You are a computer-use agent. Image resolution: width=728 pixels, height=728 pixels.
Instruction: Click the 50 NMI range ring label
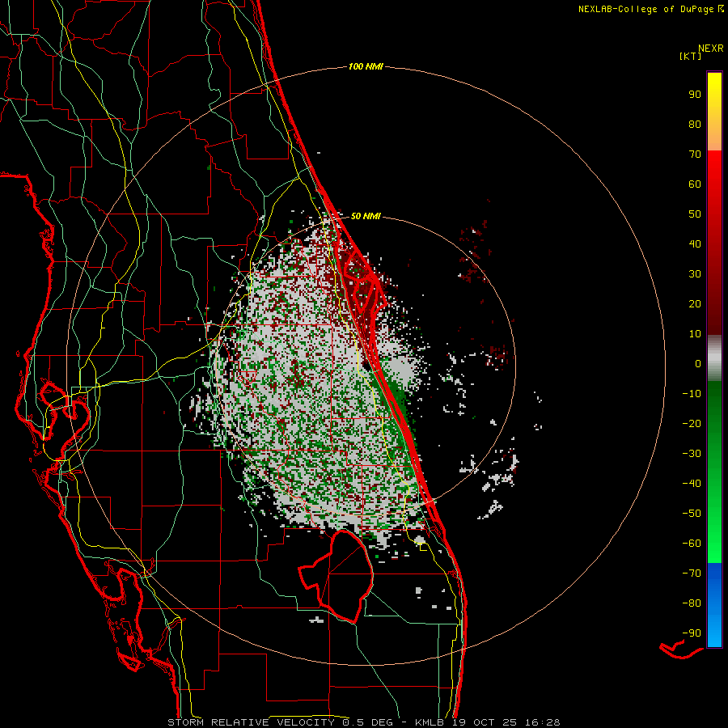pyautogui.click(x=366, y=216)
